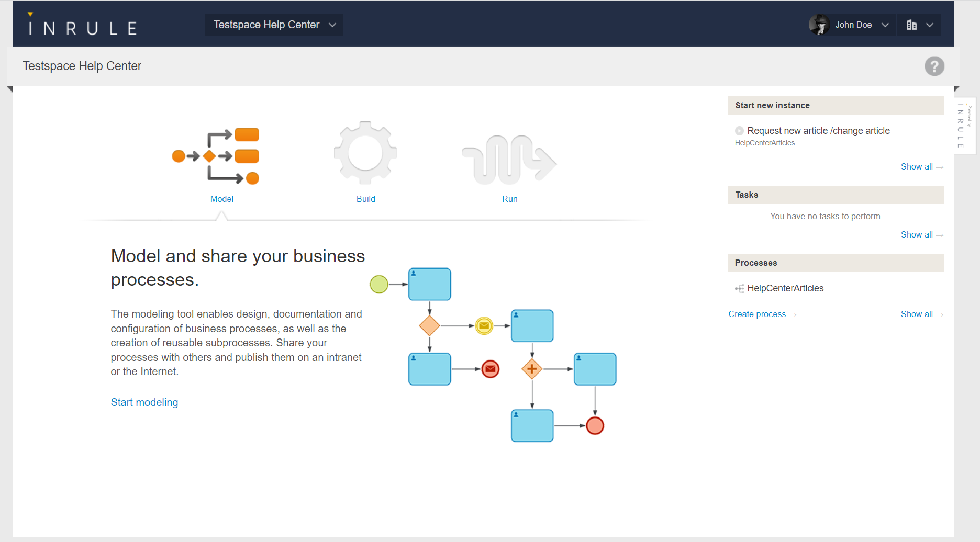Open help via question mark icon

[x=934, y=66]
